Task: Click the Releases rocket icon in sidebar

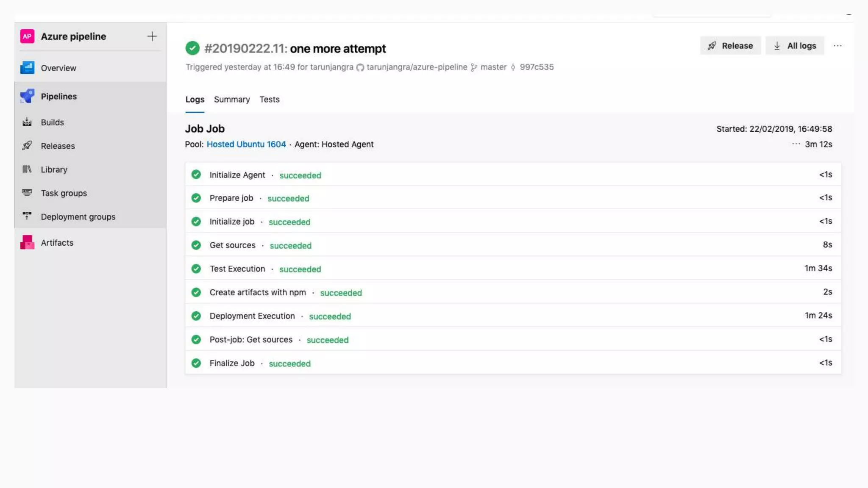Action: (27, 146)
